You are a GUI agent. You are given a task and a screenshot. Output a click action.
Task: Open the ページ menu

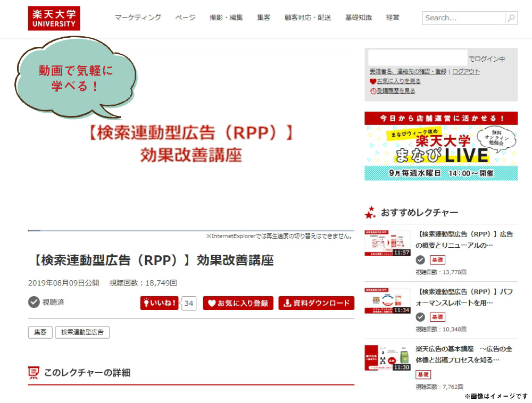pyautogui.click(x=185, y=18)
